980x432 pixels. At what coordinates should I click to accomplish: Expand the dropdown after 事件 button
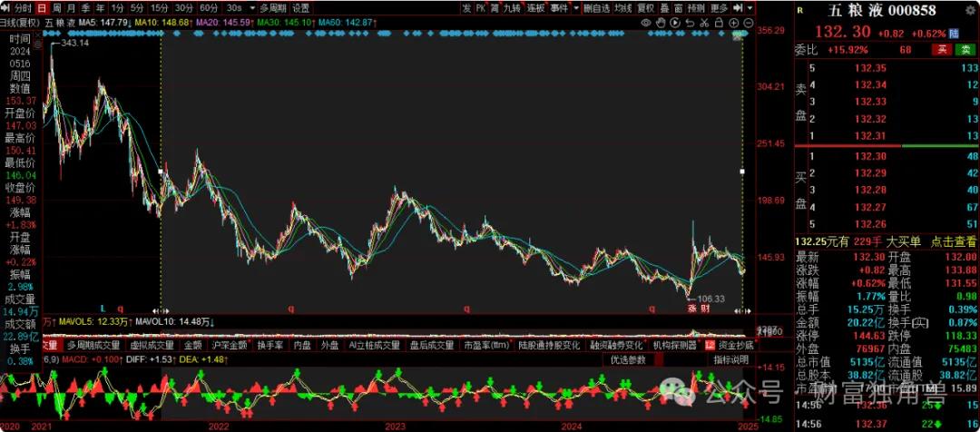[x=574, y=8]
